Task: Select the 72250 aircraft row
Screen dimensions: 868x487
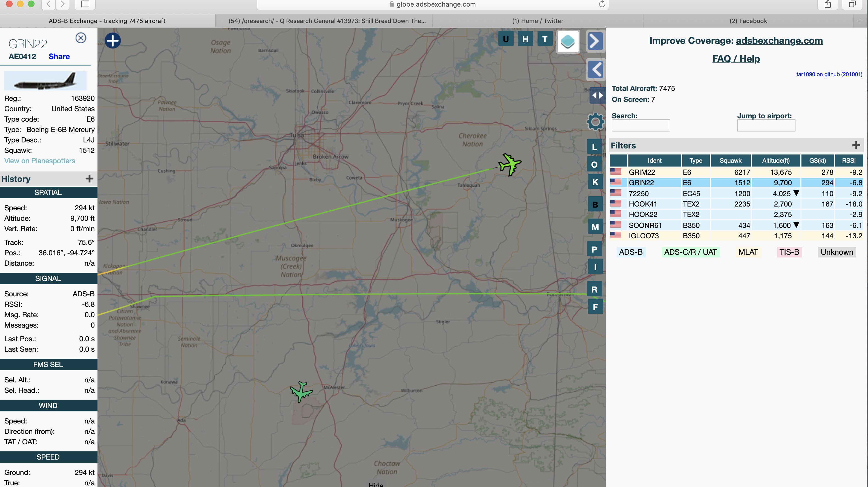Action: point(736,193)
